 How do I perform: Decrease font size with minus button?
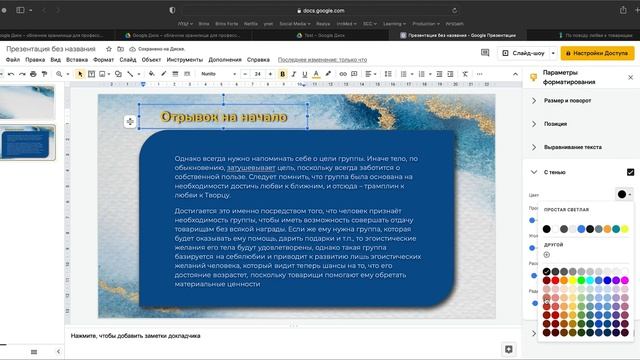(245, 74)
